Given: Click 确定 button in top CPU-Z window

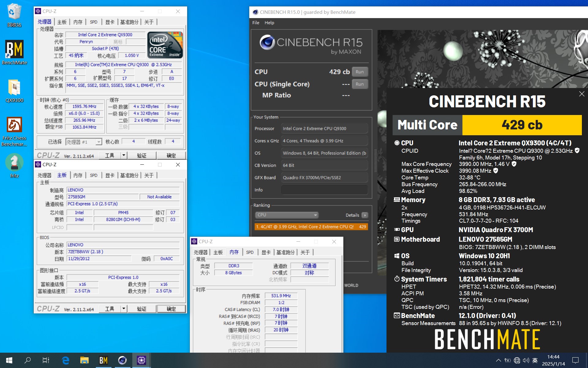Looking at the screenshot, I should click(x=171, y=155).
